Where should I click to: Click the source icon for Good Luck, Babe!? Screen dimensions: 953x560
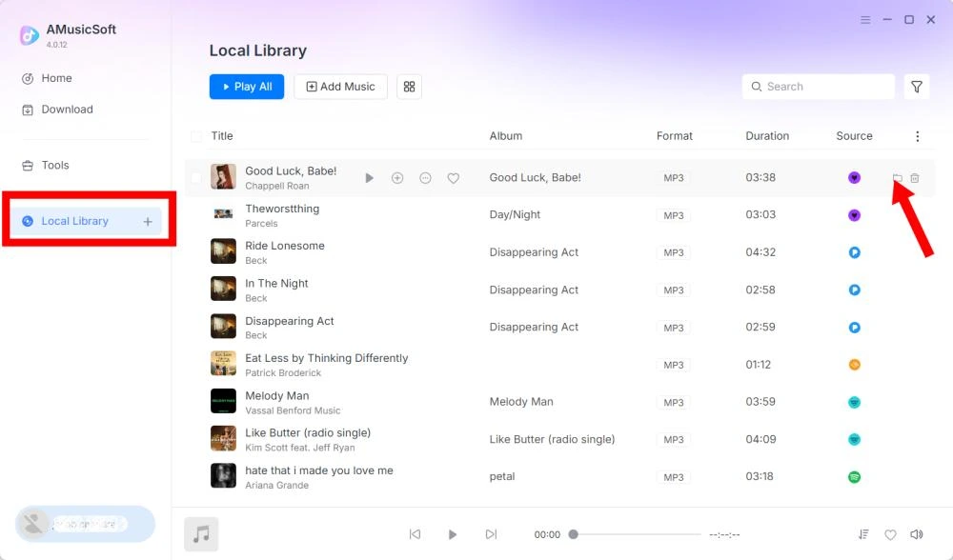[855, 178]
